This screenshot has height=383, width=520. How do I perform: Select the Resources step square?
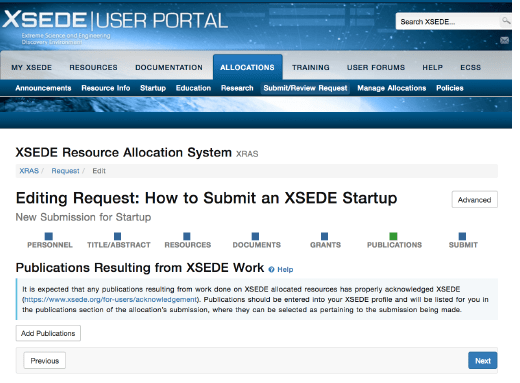point(187,236)
